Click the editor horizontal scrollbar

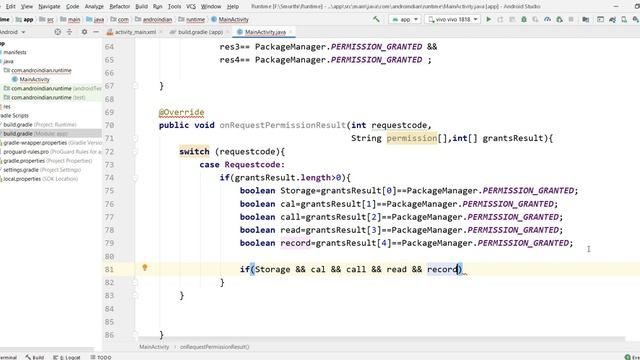(382, 339)
